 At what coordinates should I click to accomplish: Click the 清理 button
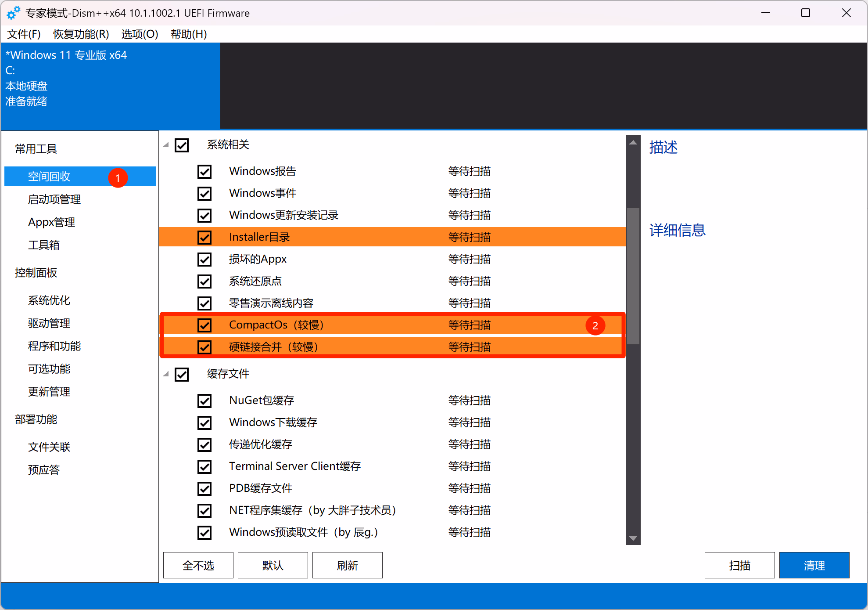pos(814,565)
